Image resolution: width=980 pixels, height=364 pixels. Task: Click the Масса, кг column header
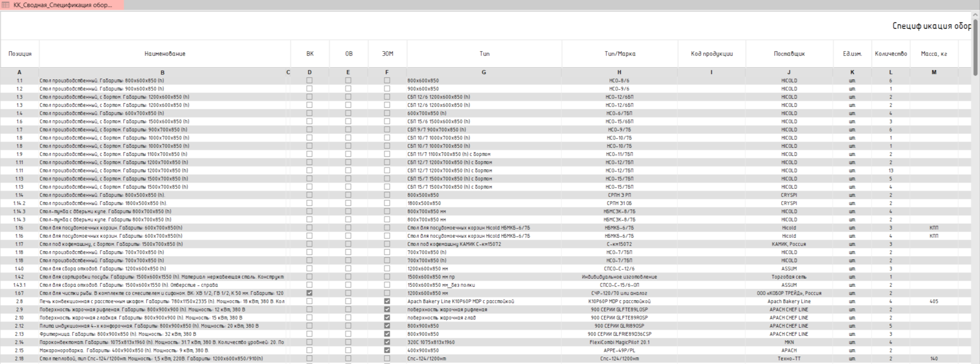(934, 54)
